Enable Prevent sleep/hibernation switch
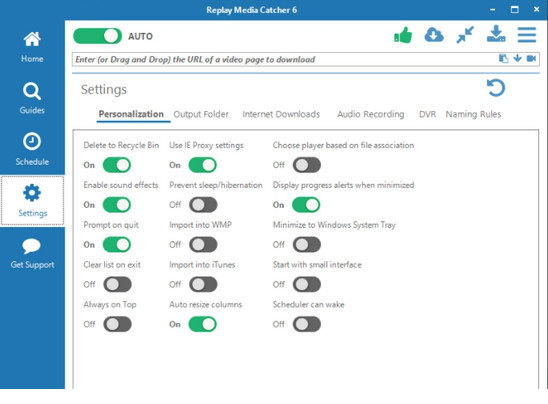The width and height of the screenshot is (548, 404). pos(203,205)
